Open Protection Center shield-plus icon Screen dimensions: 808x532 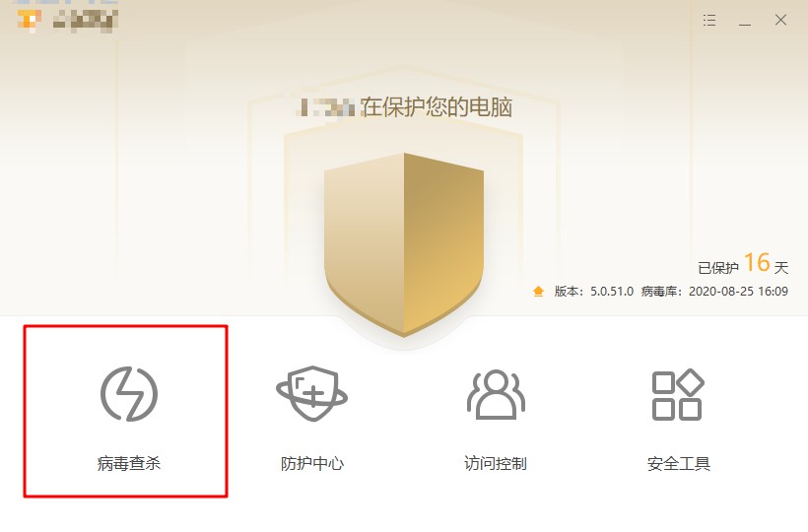(x=311, y=394)
